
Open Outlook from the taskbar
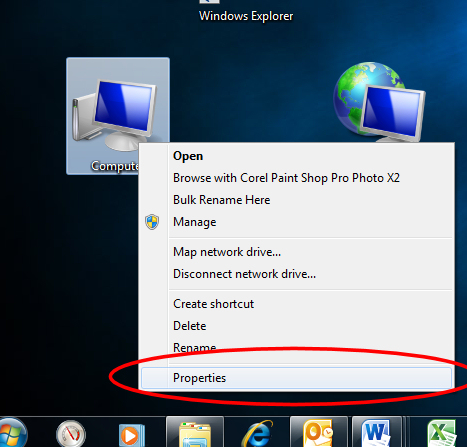point(318,433)
